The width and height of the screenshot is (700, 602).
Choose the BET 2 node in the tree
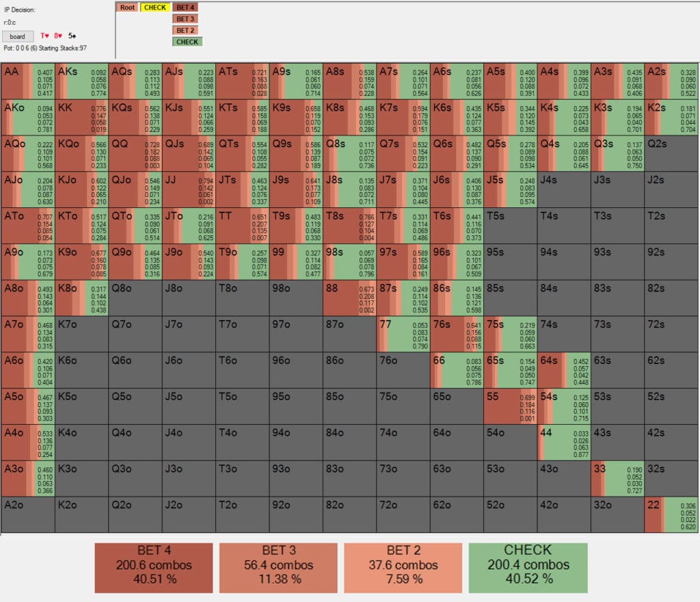pos(185,30)
